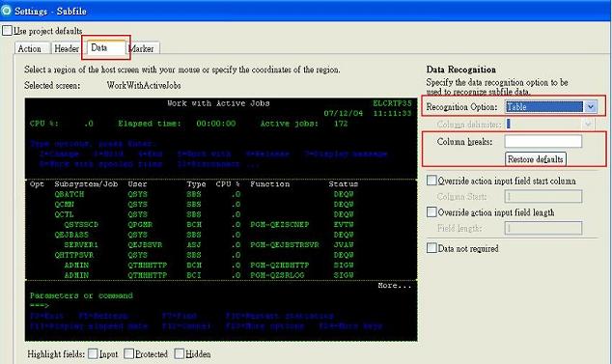
Task: Click the Active jobs 172 value
Action: coord(341,124)
